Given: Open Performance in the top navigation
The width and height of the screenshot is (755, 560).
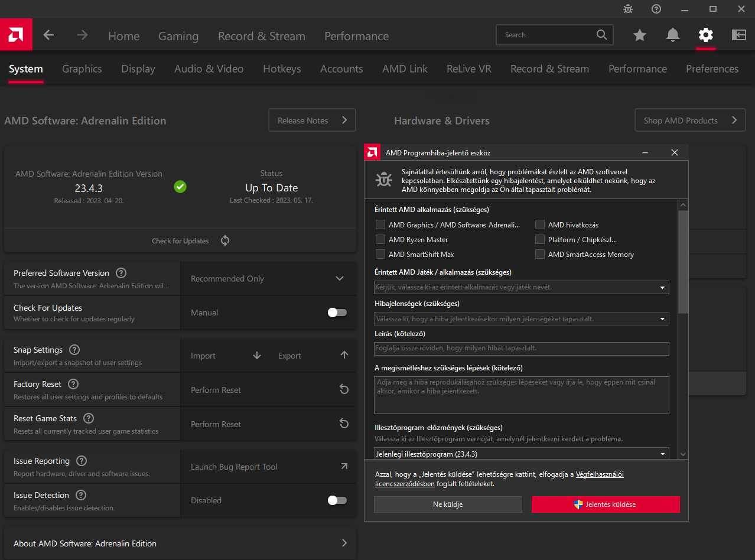Looking at the screenshot, I should click(x=357, y=36).
